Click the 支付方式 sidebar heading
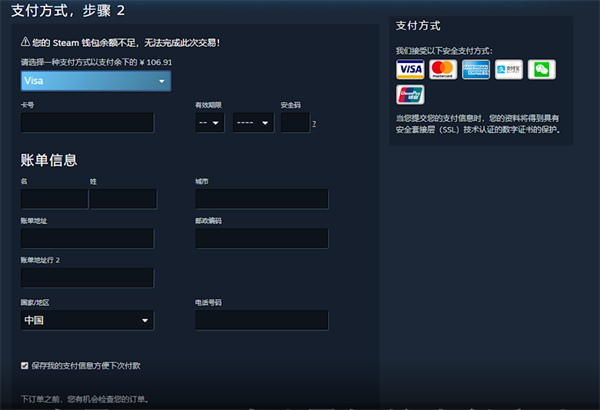The height and width of the screenshot is (410, 600). pyautogui.click(x=418, y=26)
